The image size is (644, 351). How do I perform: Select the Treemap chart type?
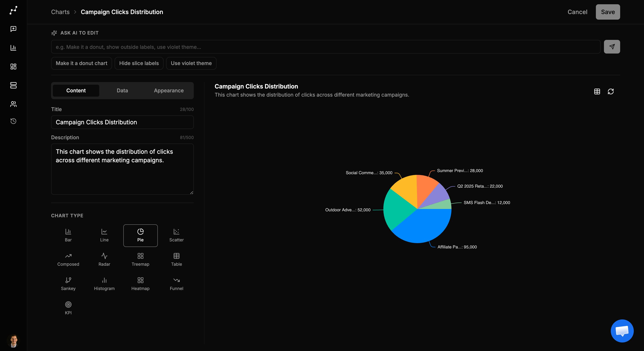tap(141, 260)
